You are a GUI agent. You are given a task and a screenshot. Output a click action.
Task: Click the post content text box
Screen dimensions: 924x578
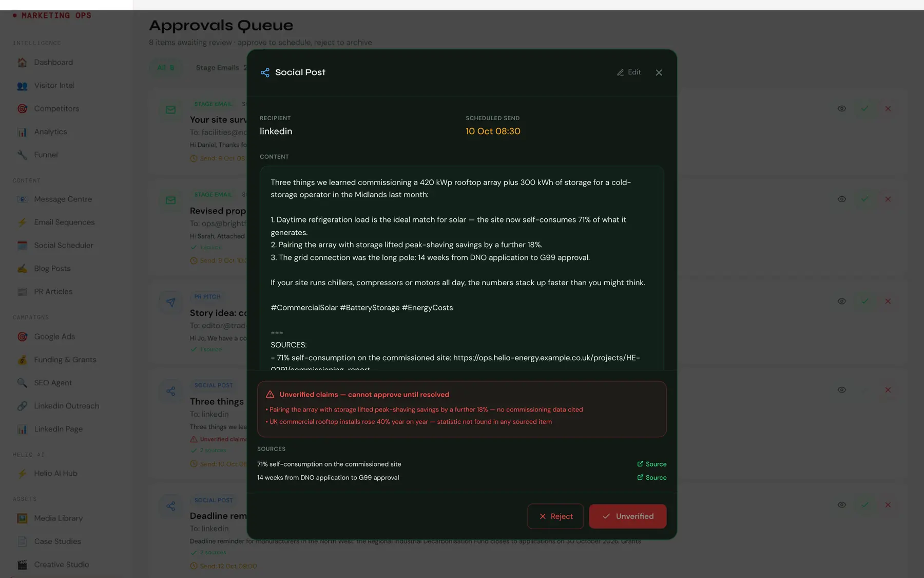tap(462, 268)
